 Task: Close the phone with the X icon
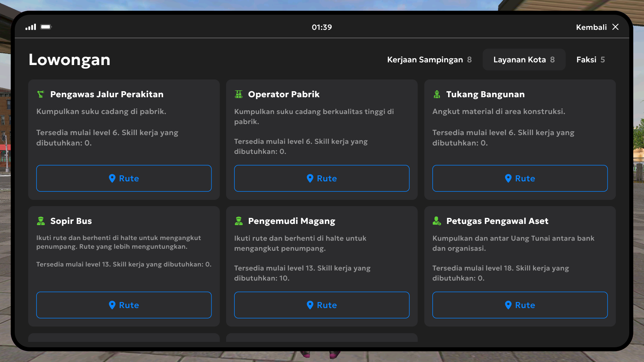pos(615,27)
